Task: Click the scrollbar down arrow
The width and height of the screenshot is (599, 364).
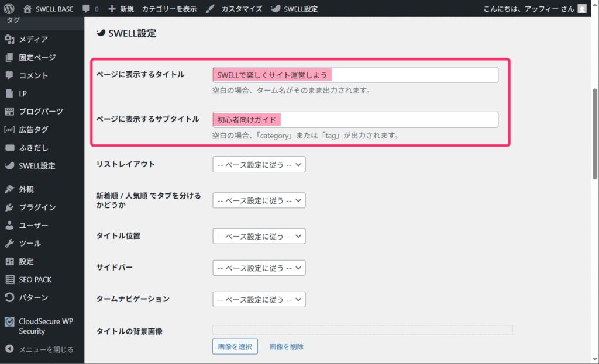Action: tap(595, 359)
